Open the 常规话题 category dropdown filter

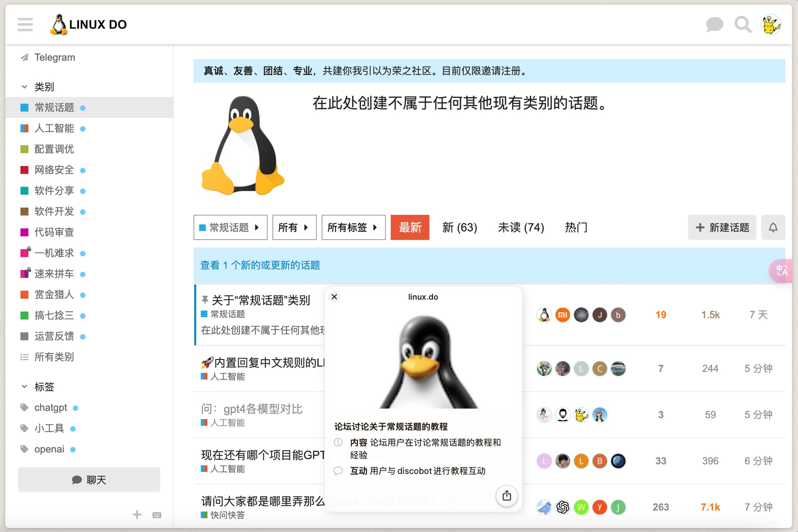[230, 227]
